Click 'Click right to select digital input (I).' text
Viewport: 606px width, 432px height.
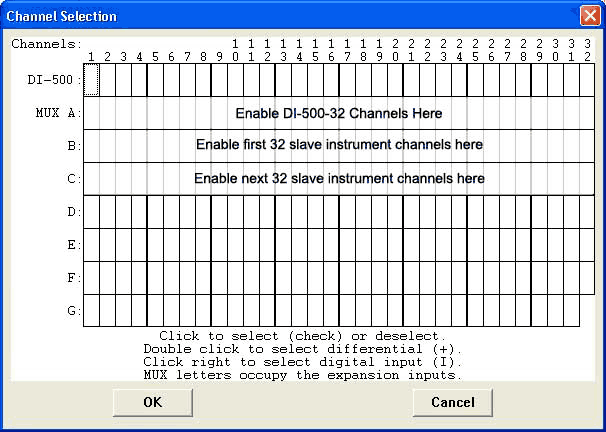coord(303,362)
